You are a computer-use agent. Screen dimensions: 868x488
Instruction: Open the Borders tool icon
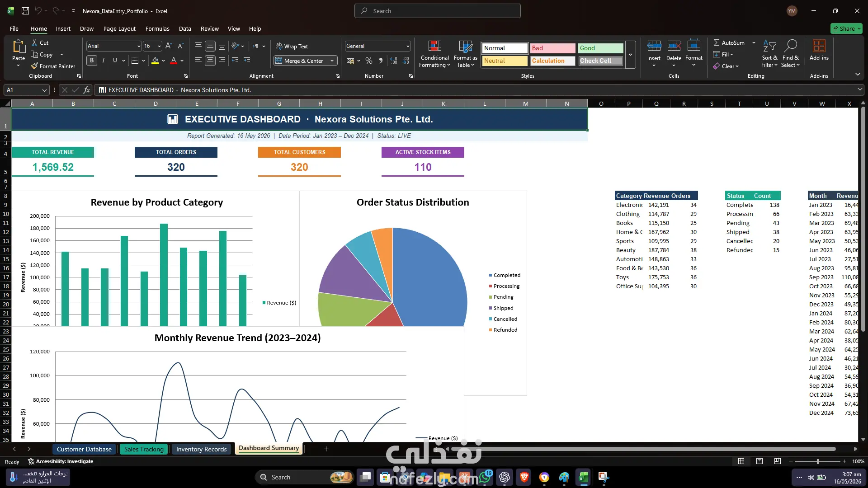[x=135, y=60]
